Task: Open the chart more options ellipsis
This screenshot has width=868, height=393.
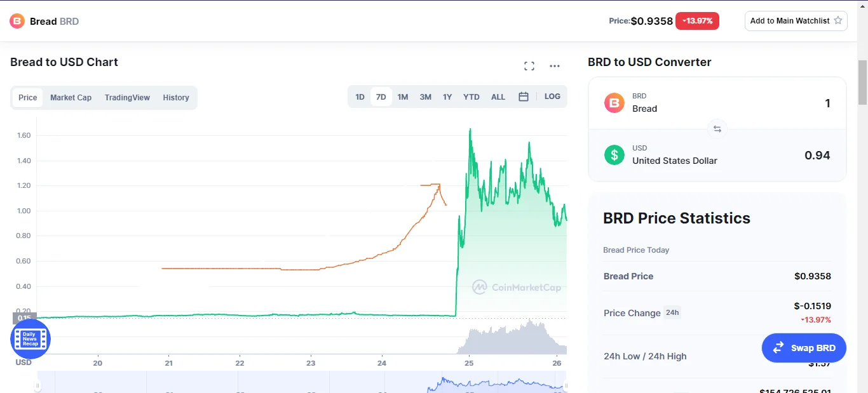Action: pos(554,66)
